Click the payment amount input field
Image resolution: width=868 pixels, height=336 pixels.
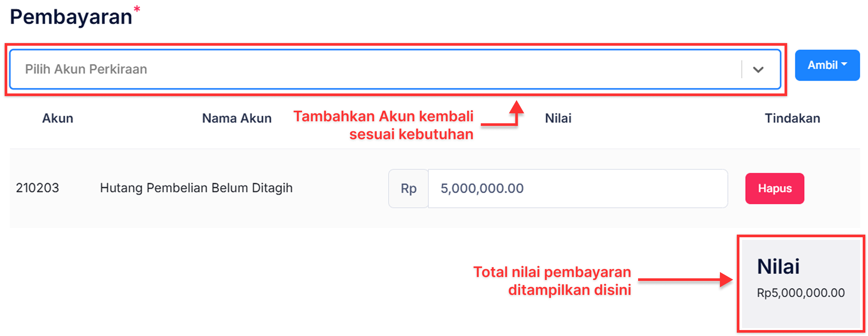tap(573, 189)
